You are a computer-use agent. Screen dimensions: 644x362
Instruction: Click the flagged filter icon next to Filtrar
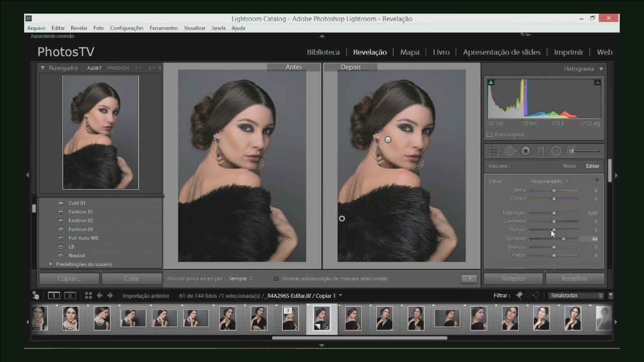point(519,295)
